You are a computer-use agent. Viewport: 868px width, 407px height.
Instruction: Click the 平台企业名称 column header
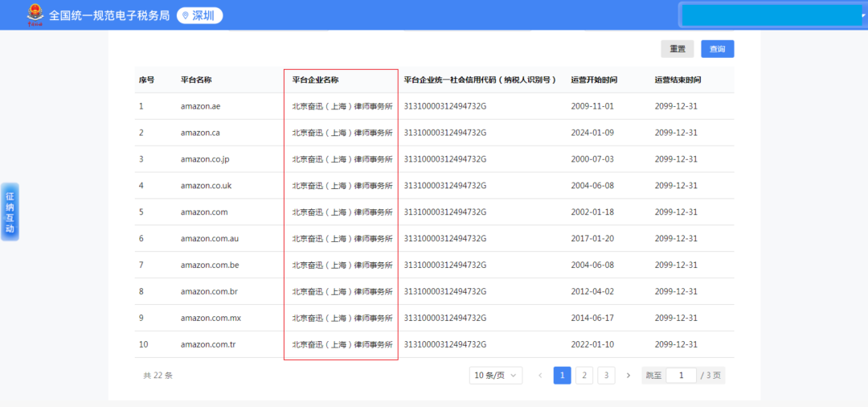tap(315, 80)
